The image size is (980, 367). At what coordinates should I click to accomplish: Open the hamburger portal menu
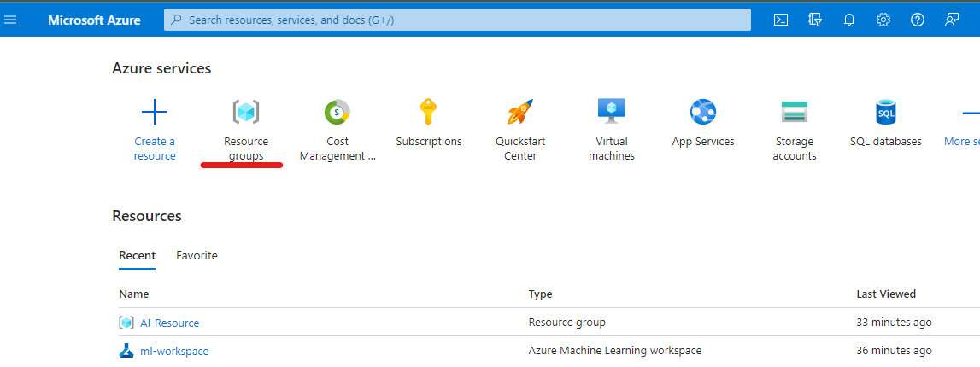pyautogui.click(x=10, y=20)
